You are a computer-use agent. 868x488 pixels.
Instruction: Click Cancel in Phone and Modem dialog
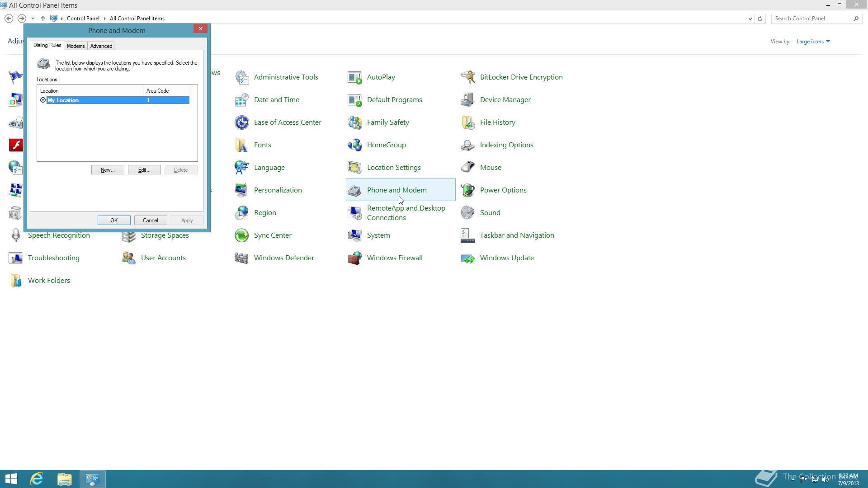pyautogui.click(x=151, y=221)
